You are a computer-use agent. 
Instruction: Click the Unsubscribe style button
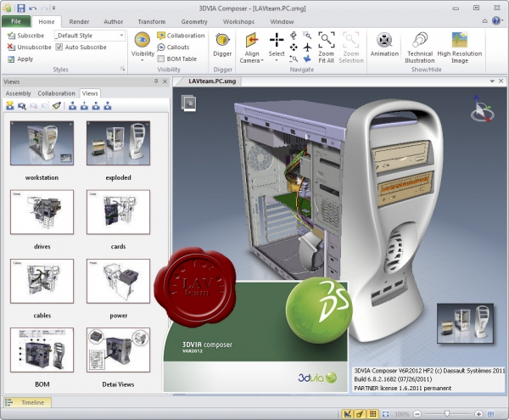[29, 47]
